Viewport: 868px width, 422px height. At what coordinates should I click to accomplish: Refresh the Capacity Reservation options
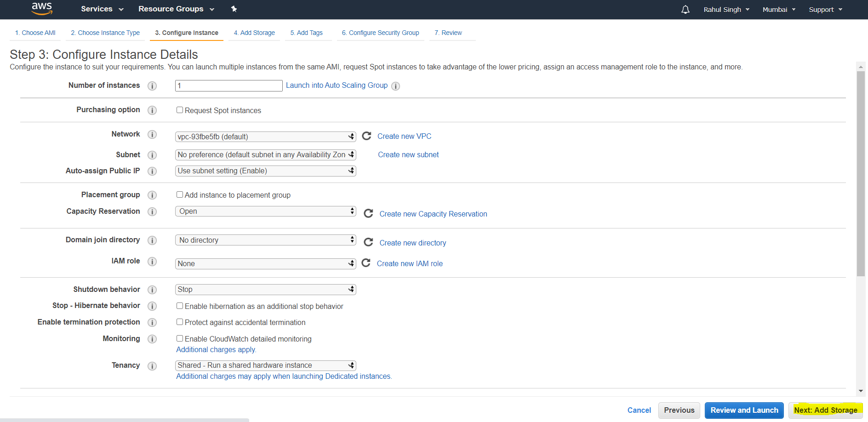click(368, 213)
